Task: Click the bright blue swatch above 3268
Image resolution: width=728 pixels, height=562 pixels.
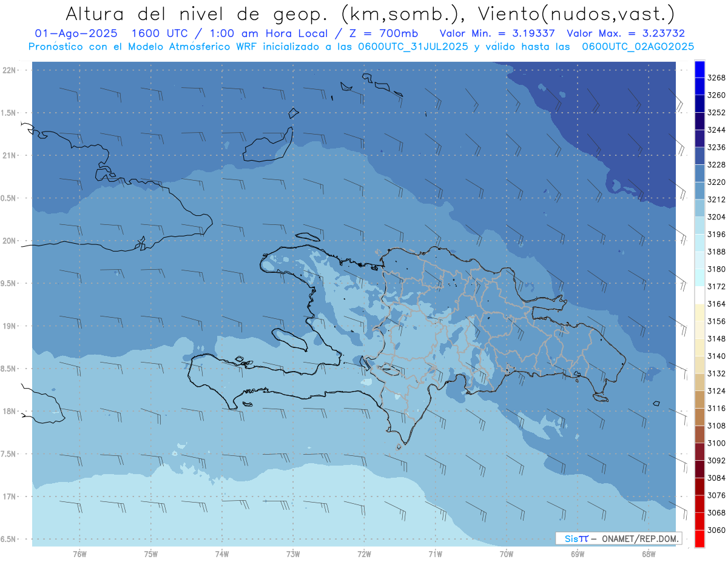Action: (x=699, y=69)
